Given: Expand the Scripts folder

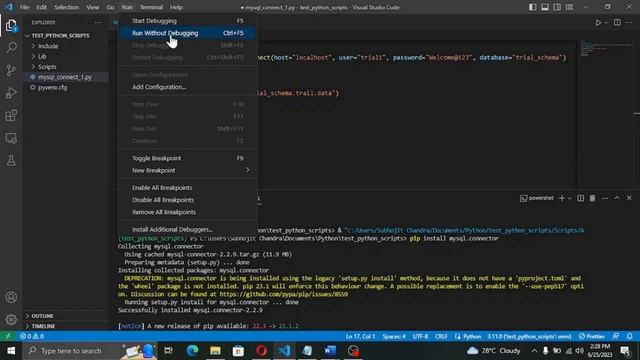Looking at the screenshot, I should (x=47, y=67).
